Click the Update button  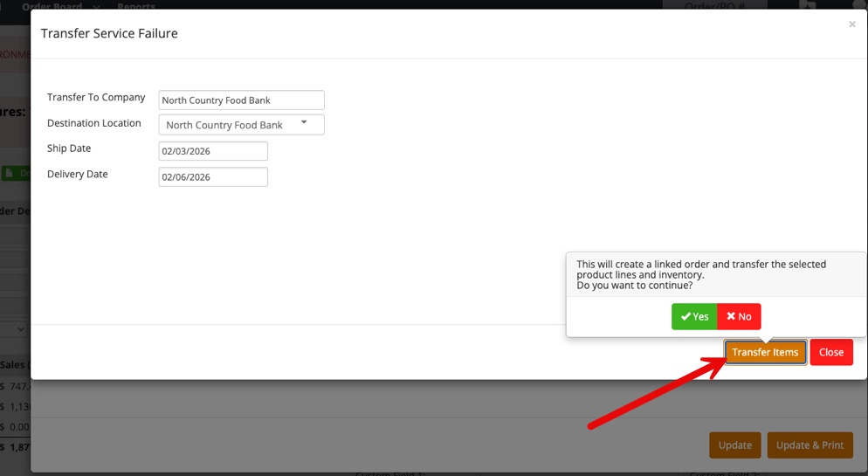[734, 445]
